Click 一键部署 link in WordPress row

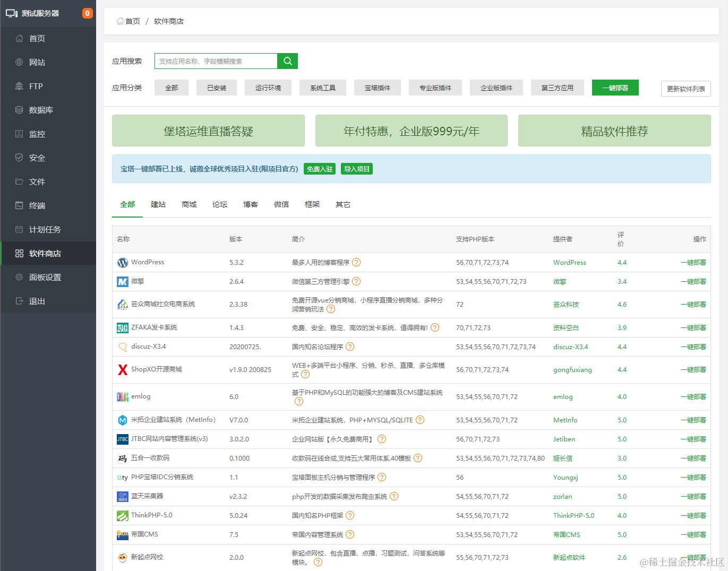[x=693, y=262]
